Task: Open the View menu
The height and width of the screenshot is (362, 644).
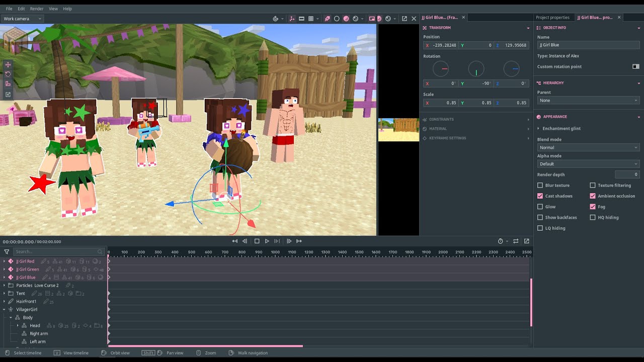Action: click(53, 9)
